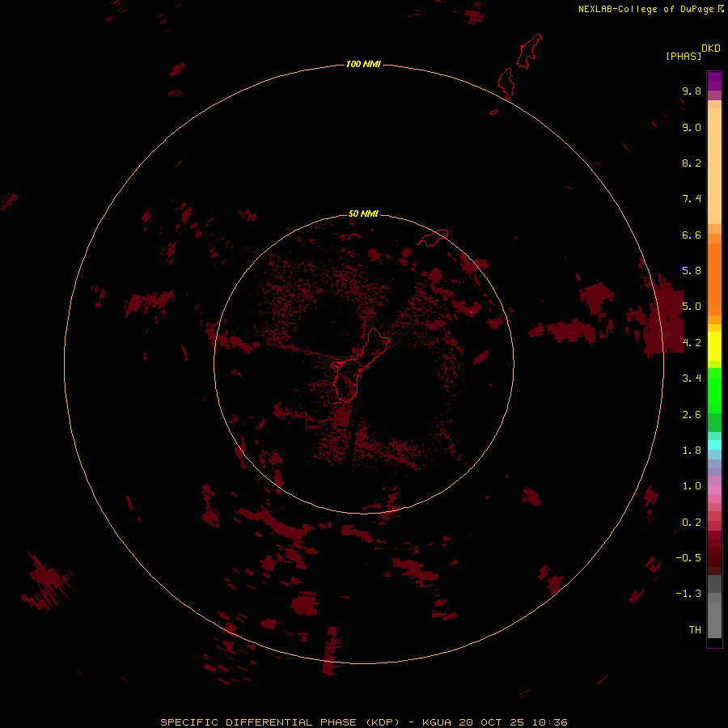Click the [PHAS] units label
This screenshot has width=728, height=728.
[x=684, y=56]
